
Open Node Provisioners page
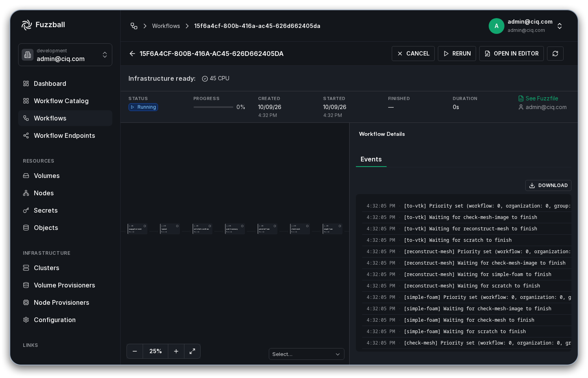[65, 302]
